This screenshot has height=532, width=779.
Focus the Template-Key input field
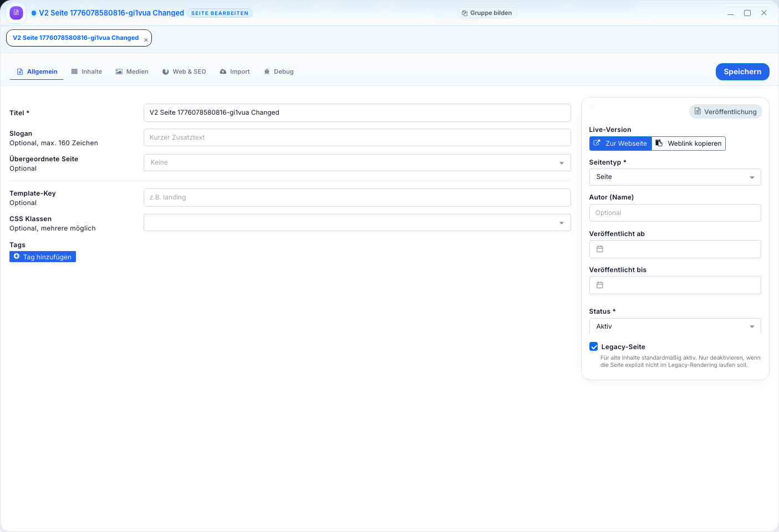(357, 198)
